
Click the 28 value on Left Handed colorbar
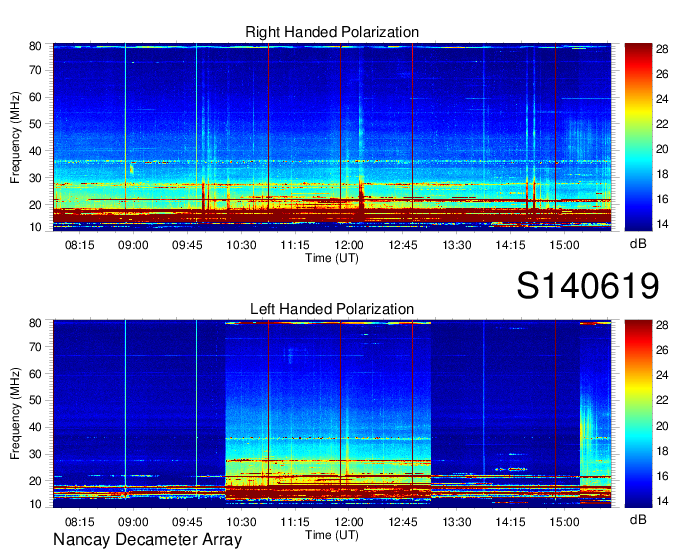click(x=662, y=325)
